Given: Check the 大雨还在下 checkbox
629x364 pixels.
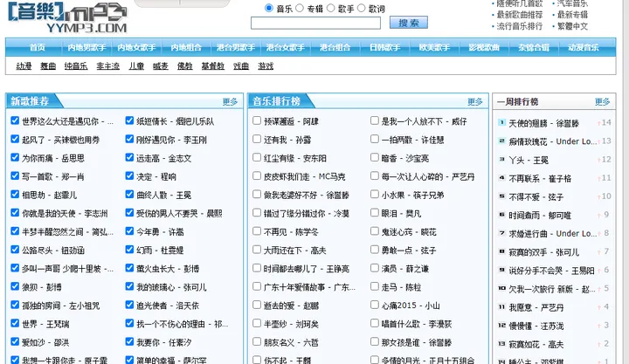Looking at the screenshot, I should [257, 250].
